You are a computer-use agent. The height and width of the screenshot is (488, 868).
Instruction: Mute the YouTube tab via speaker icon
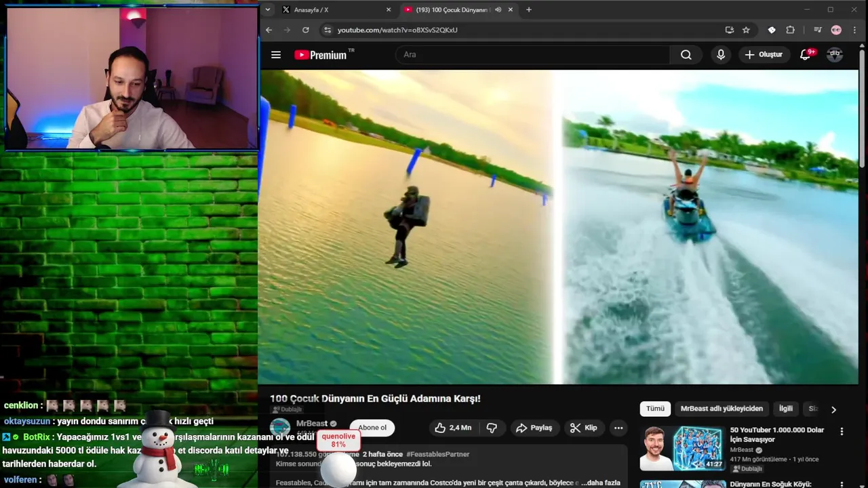(498, 9)
